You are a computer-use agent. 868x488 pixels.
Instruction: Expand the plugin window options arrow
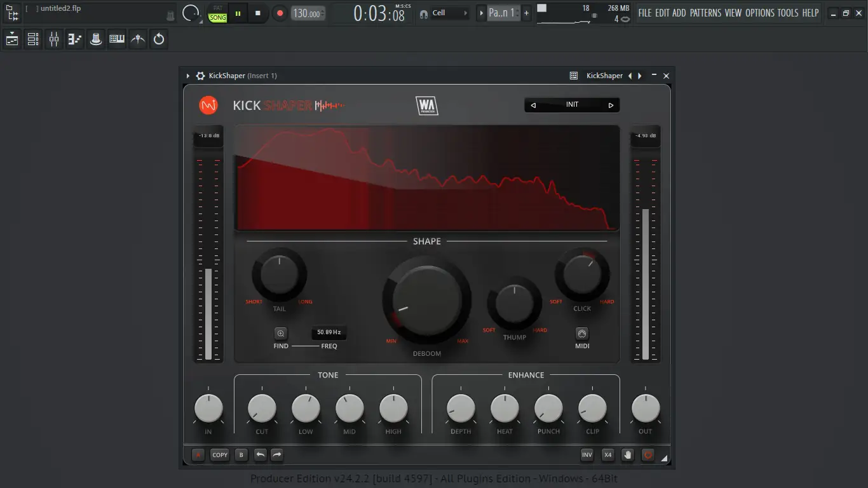click(188, 75)
